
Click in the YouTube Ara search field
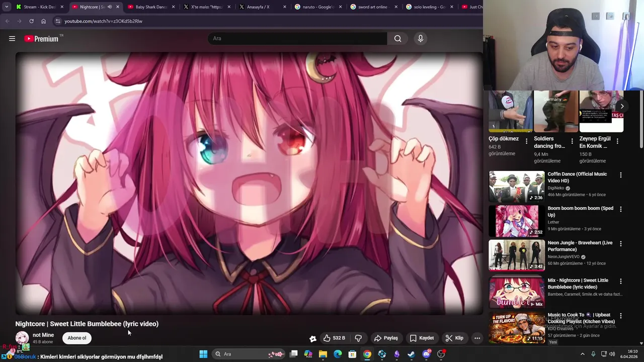pyautogui.click(x=297, y=38)
